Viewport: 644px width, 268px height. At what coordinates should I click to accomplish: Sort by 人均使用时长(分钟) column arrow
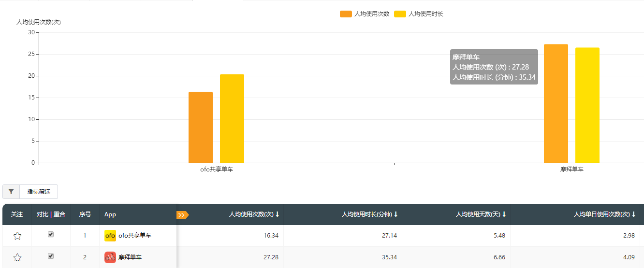click(396, 214)
